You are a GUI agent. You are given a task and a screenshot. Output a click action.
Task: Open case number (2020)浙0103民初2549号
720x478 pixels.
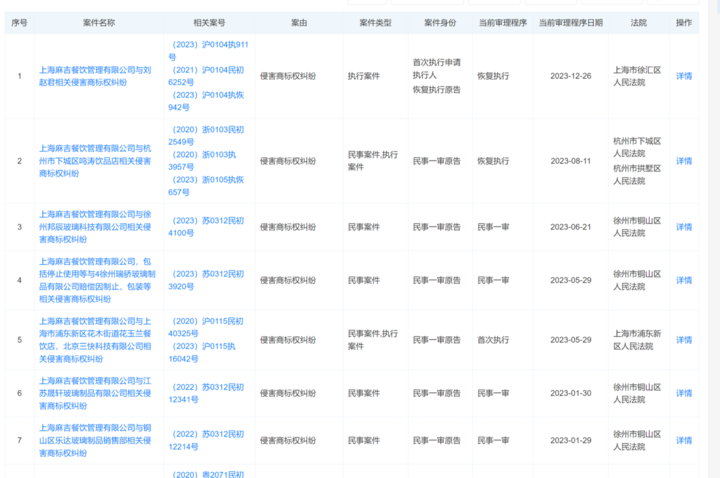click(206, 136)
